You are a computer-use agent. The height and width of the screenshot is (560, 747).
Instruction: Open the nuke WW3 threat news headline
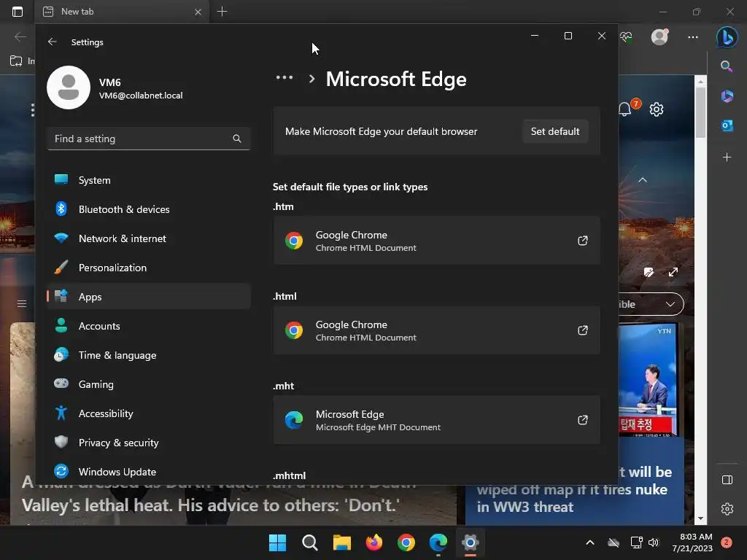(x=574, y=489)
